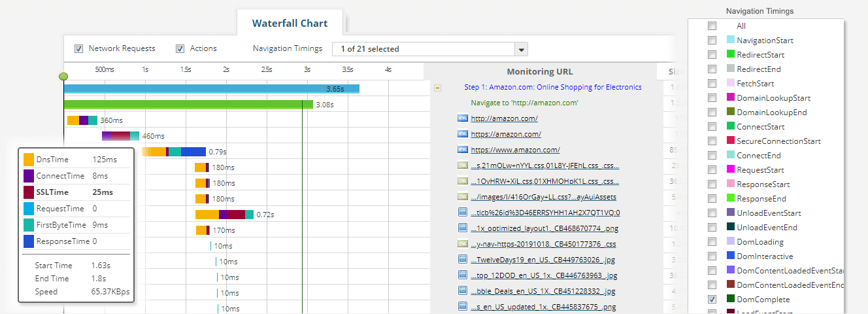Screen dimensions: 868x314
Task: Check the All navigation timings checkbox
Action: click(x=712, y=26)
